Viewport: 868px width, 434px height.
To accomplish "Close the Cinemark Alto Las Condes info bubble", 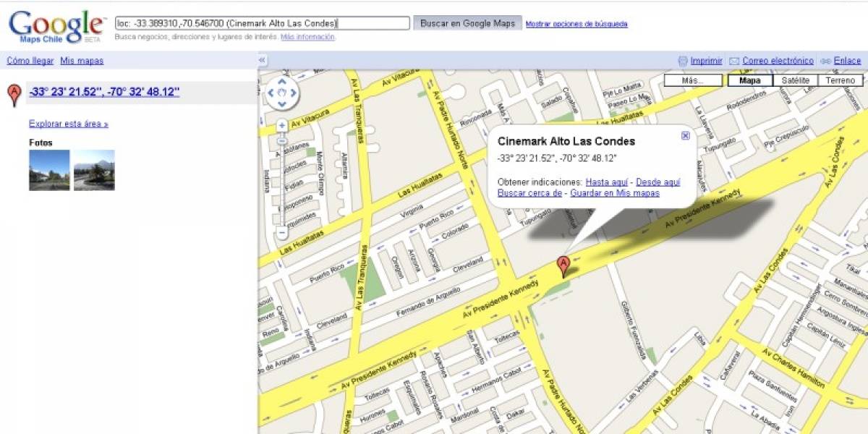I will [686, 135].
